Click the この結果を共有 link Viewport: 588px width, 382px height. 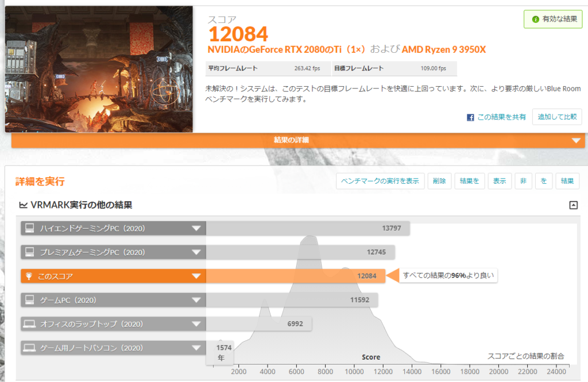click(x=501, y=117)
